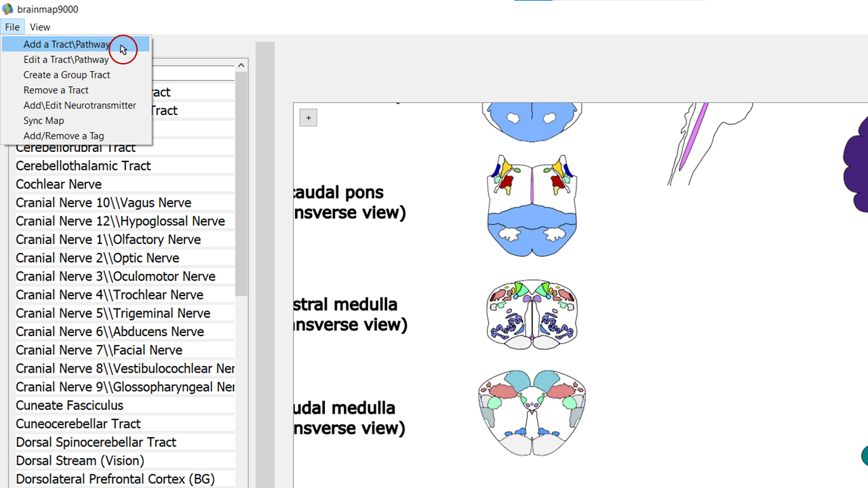Screen dimensions: 868x488
Task: Choose Edit a Tract\Pathway menu entry
Action: click(x=66, y=60)
